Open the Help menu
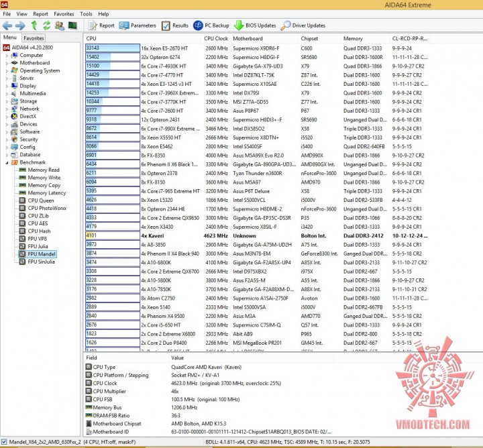 click(x=103, y=14)
